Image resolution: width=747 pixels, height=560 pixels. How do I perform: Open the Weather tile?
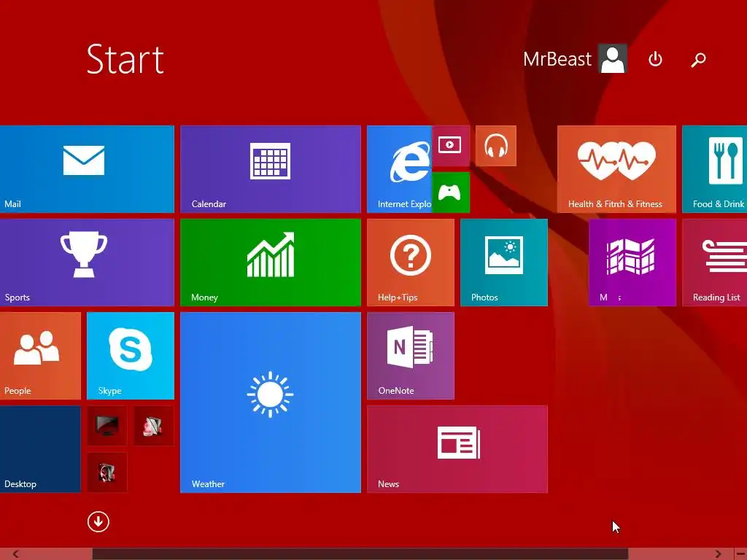271,402
